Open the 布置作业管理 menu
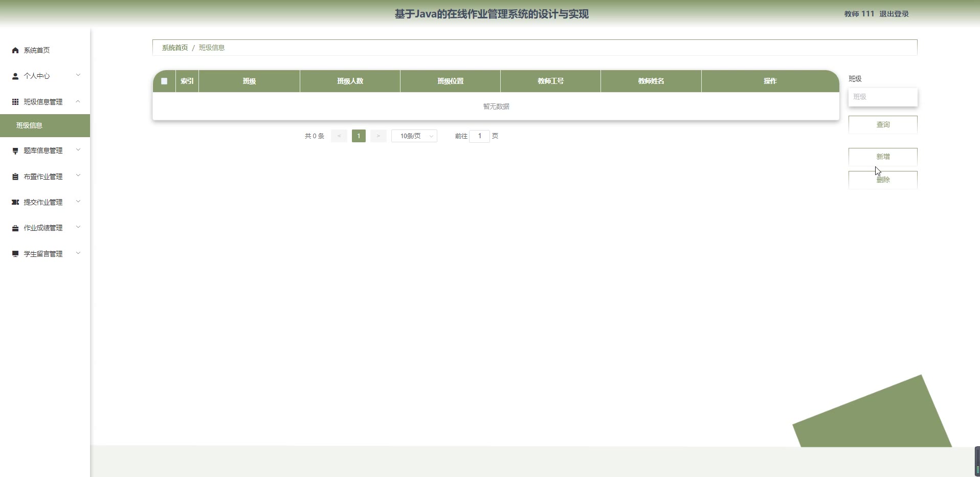Image resolution: width=980 pixels, height=477 pixels. [45, 177]
